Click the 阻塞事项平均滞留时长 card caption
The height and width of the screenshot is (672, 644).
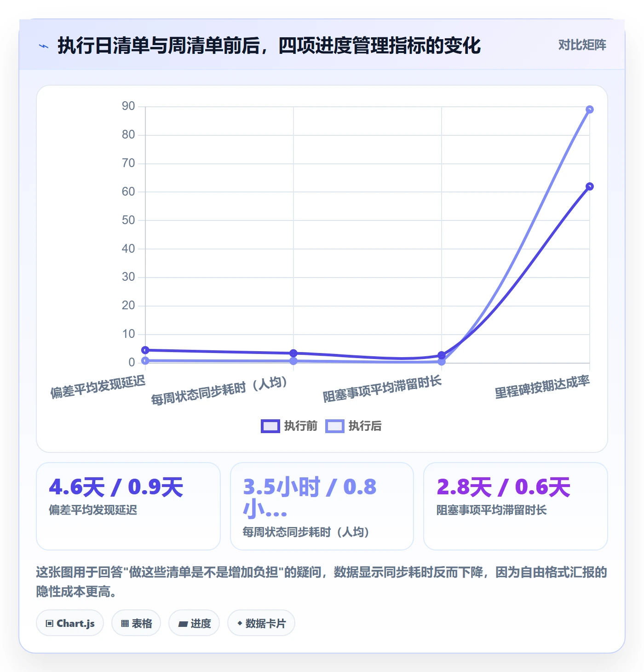[x=492, y=510]
